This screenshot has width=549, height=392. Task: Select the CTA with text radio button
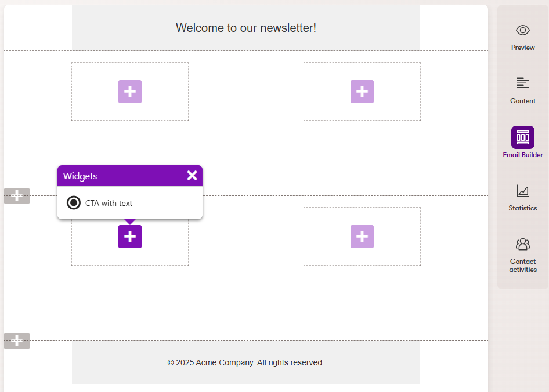74,203
